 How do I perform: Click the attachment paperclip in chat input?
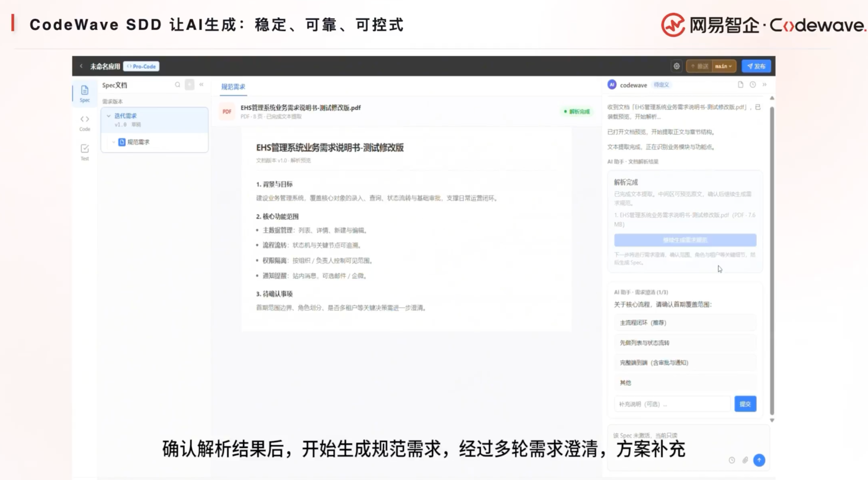pos(745,460)
